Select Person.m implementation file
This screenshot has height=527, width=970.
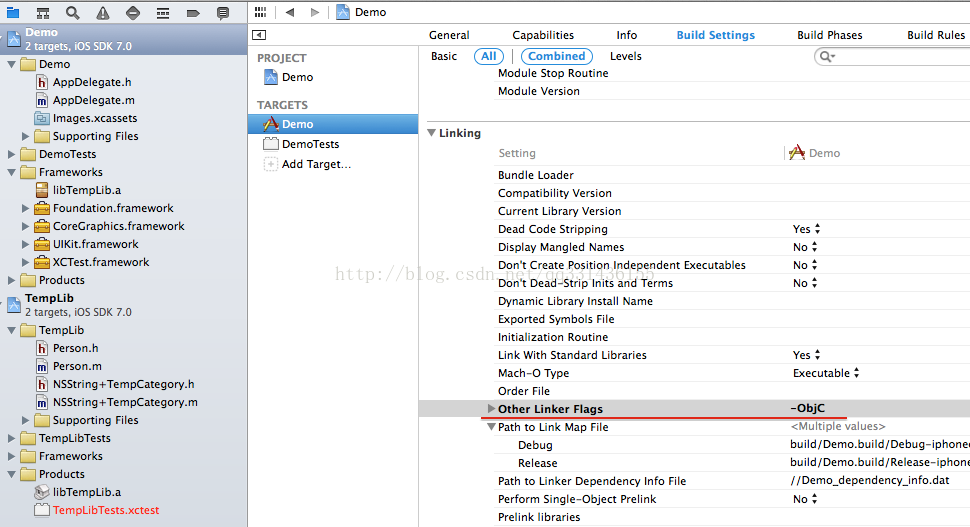(x=77, y=366)
